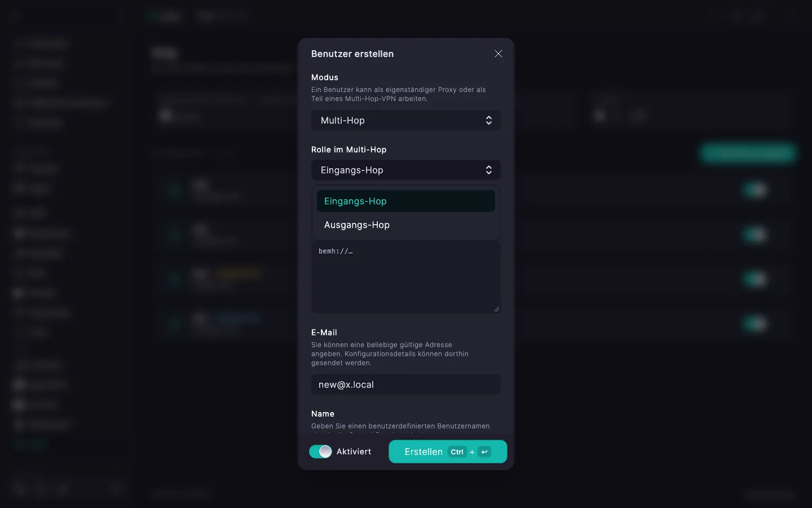This screenshot has height=508, width=812.
Task: Click the blue badge in the fourth user row
Action: tap(239, 318)
